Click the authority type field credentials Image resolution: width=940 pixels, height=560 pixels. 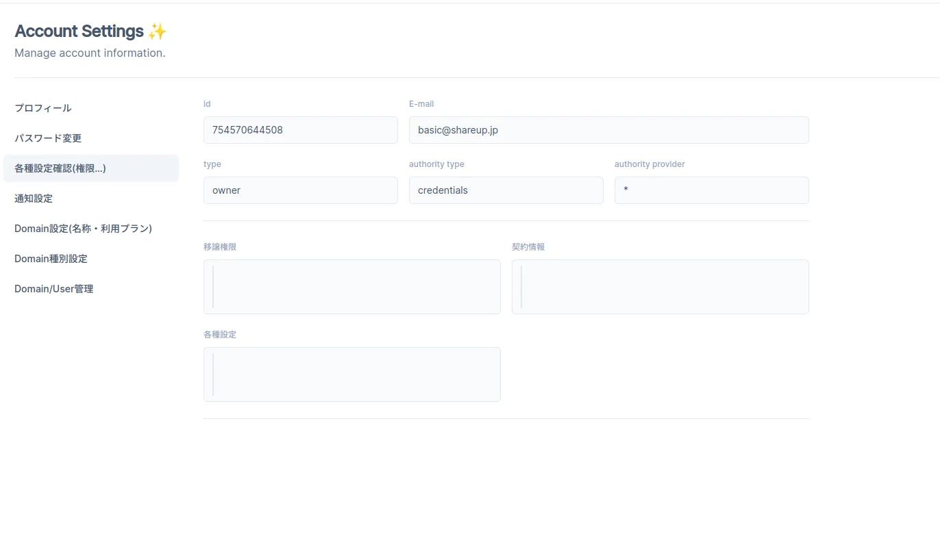(506, 190)
